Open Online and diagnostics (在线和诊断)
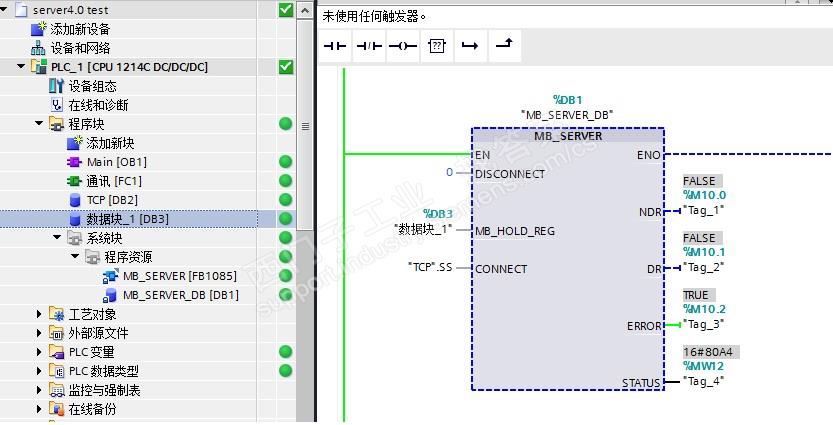 (98, 105)
